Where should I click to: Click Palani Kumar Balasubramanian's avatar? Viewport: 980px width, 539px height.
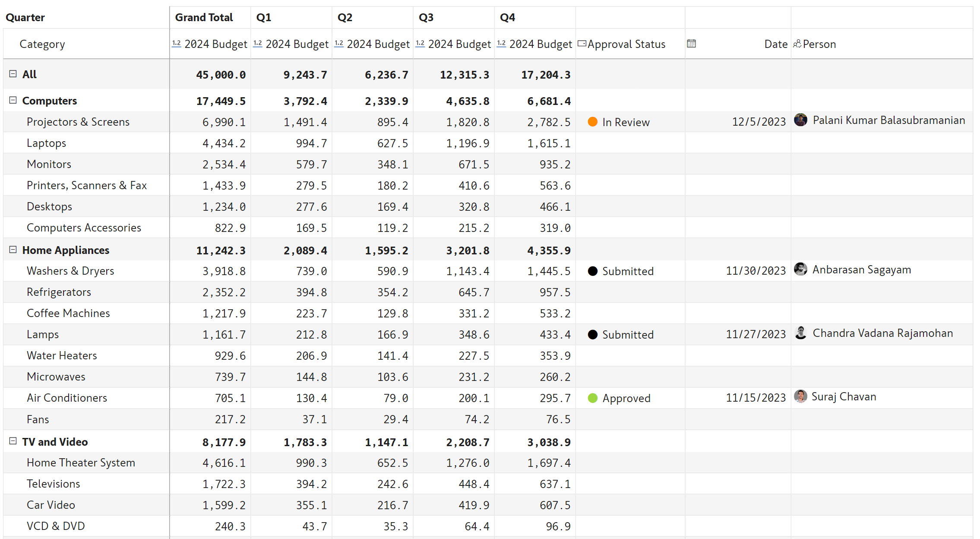[x=800, y=120]
